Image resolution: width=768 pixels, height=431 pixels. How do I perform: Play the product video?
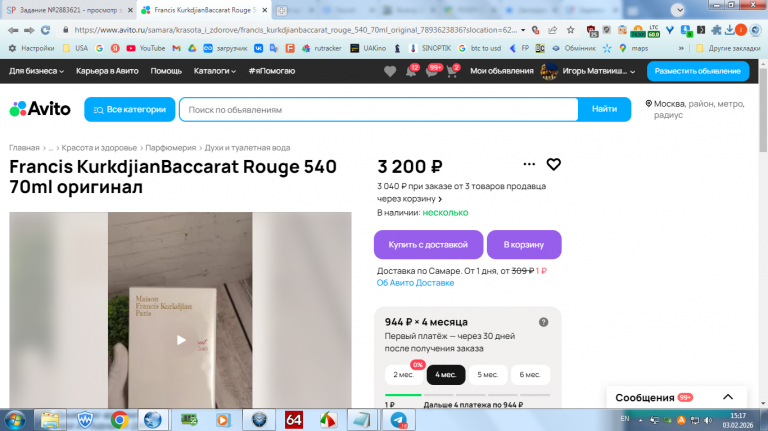[x=181, y=340]
